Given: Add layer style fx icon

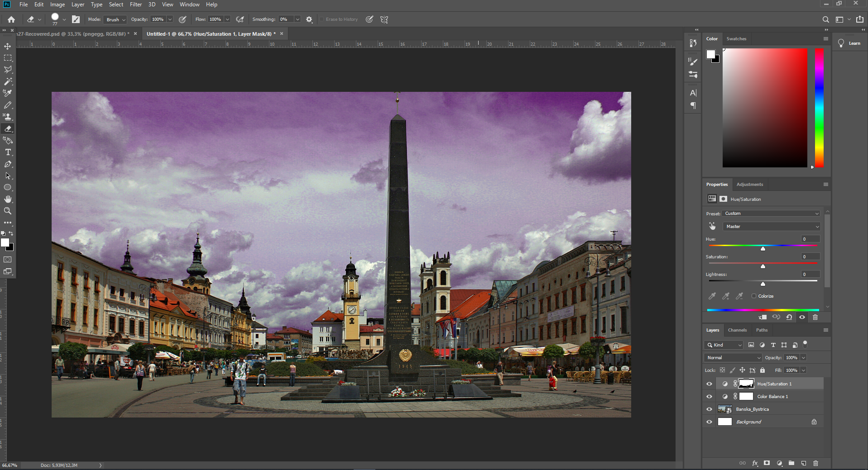Looking at the screenshot, I should coord(755,463).
